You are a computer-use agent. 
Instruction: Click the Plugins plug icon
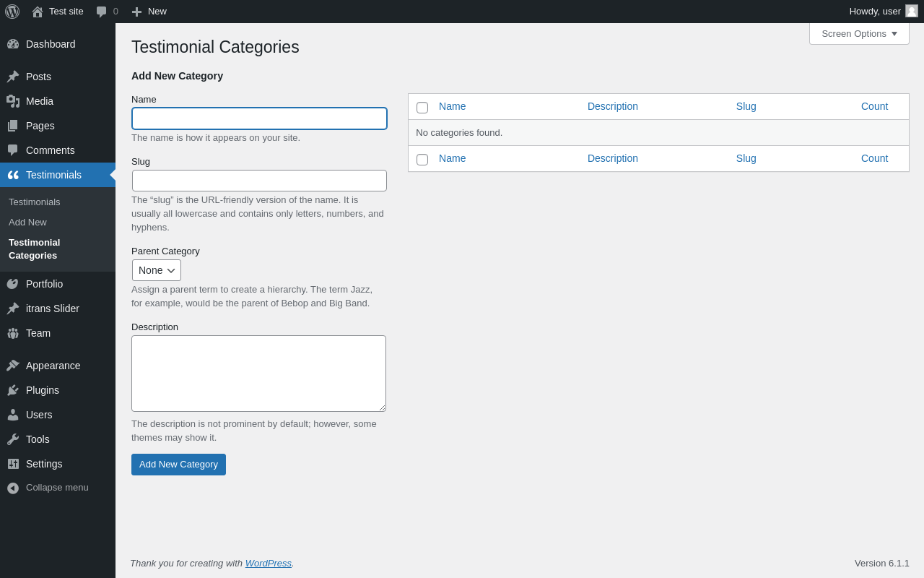point(13,390)
